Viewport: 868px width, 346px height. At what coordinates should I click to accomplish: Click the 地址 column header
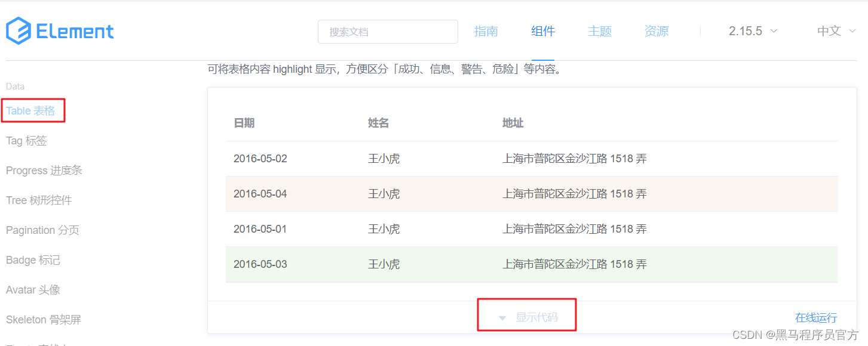point(513,123)
